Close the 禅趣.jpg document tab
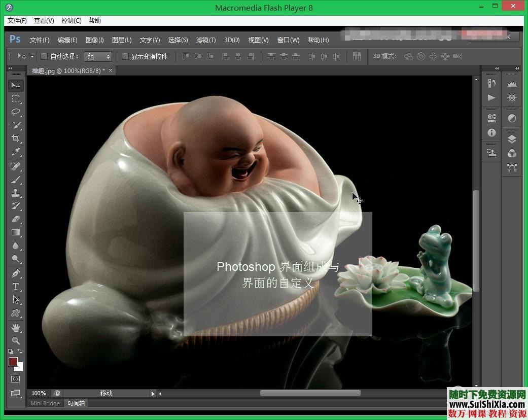This screenshot has width=528, height=420. pyautogui.click(x=111, y=71)
